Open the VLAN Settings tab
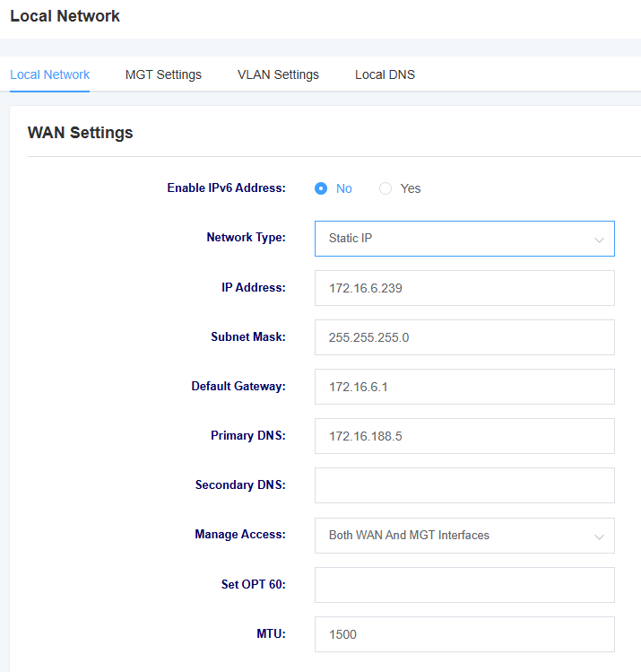 pos(278,74)
